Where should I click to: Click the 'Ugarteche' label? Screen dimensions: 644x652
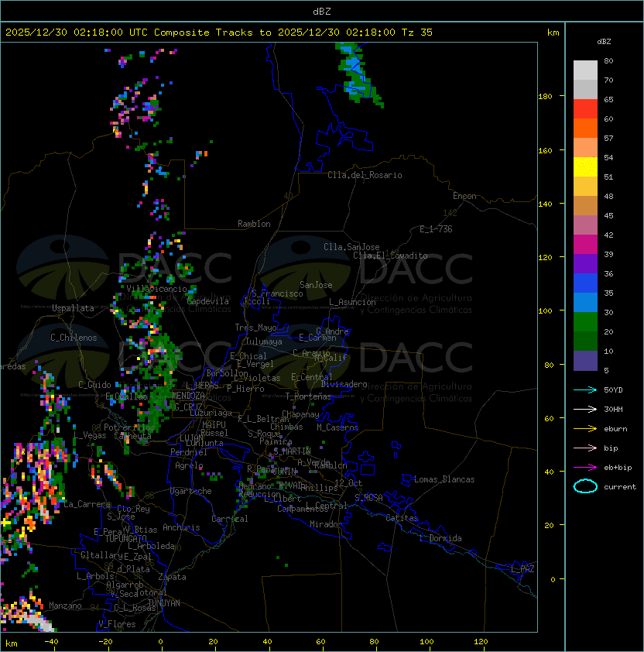pos(190,491)
